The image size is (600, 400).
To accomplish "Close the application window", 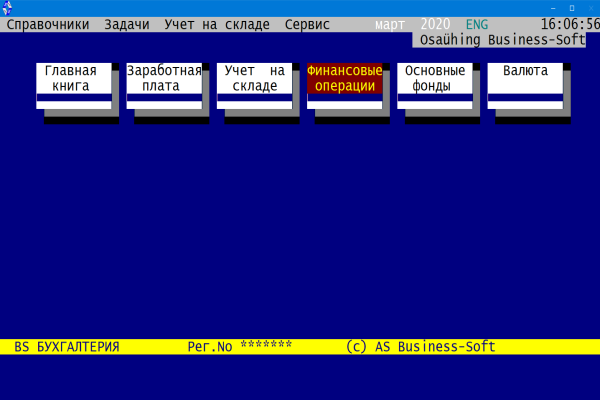I will click(591, 8).
